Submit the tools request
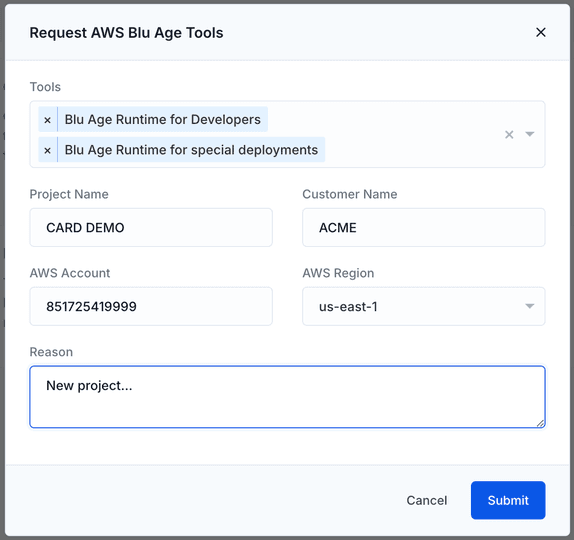The width and height of the screenshot is (574, 540). [x=508, y=500]
